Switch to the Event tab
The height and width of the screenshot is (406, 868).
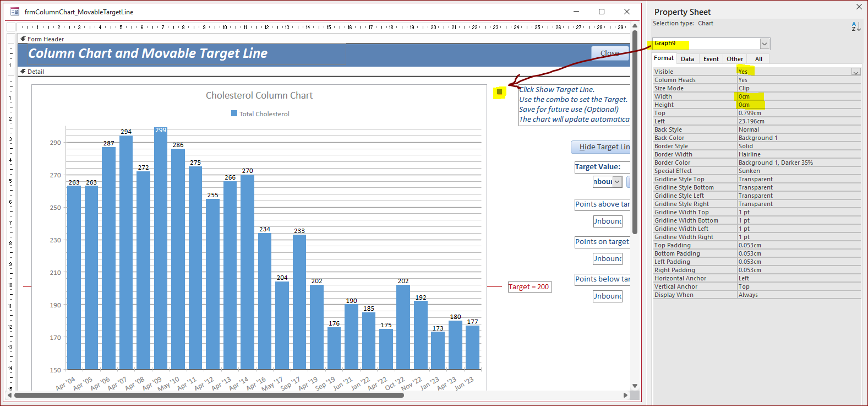pyautogui.click(x=711, y=59)
